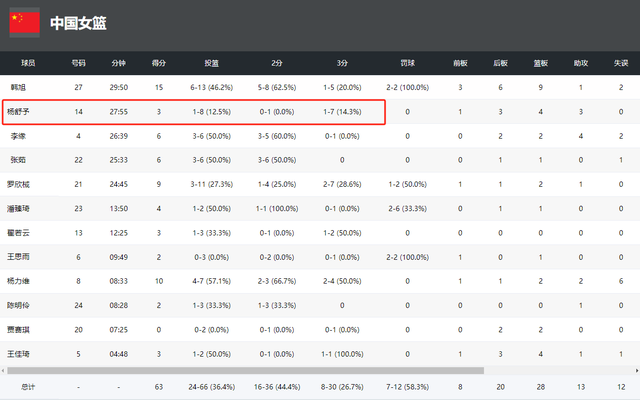Select highlighted player 杨舒予
Screen dimensions: 640x400
click(22, 111)
